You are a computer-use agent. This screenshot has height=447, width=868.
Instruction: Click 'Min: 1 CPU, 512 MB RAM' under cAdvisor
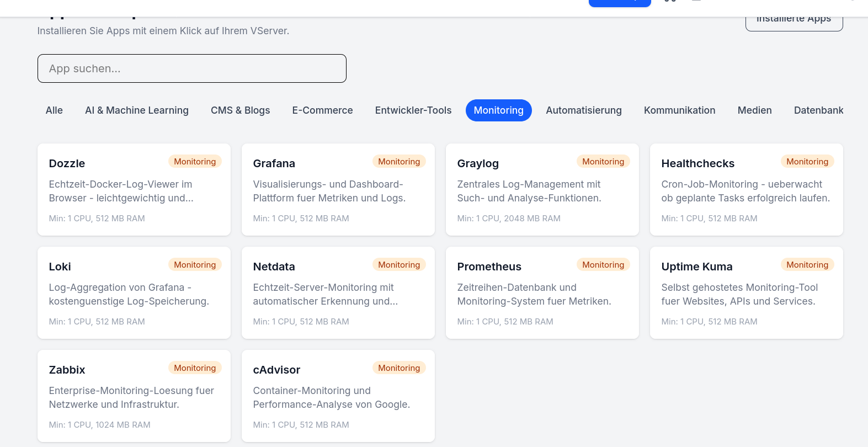301,425
